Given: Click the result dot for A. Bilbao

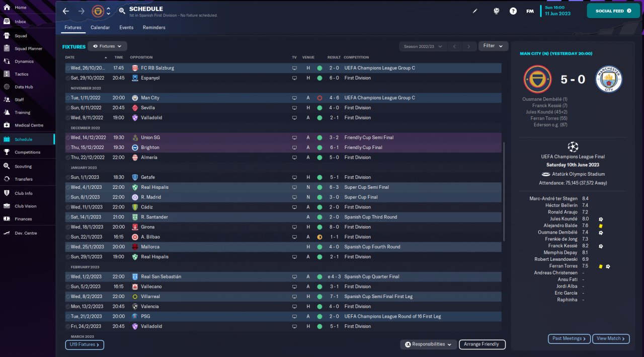Looking at the screenshot, I should tap(319, 237).
